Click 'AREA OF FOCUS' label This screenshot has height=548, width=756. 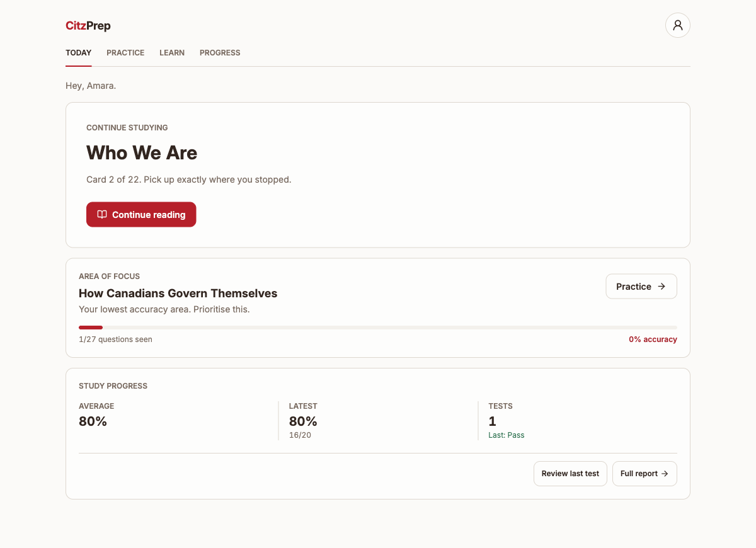click(110, 277)
